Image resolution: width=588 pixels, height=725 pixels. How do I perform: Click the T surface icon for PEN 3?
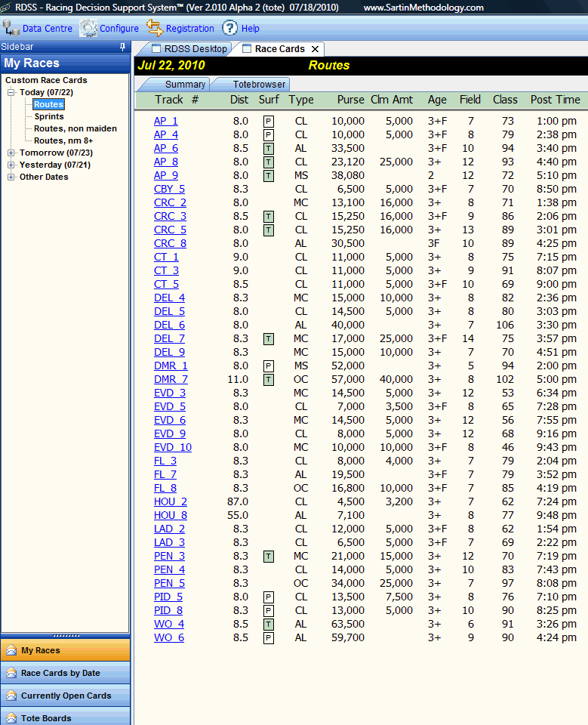[x=269, y=557]
